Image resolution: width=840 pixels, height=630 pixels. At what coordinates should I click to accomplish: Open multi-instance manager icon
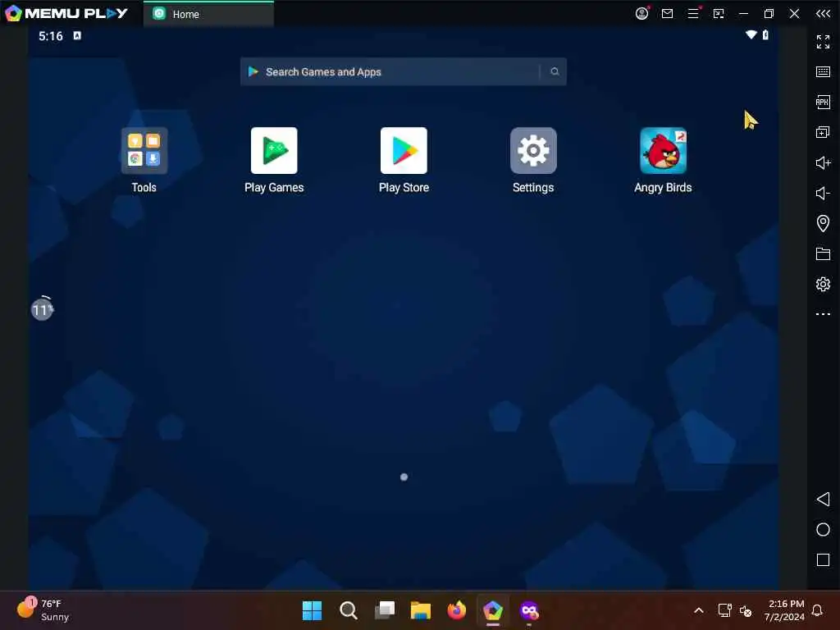(x=823, y=132)
